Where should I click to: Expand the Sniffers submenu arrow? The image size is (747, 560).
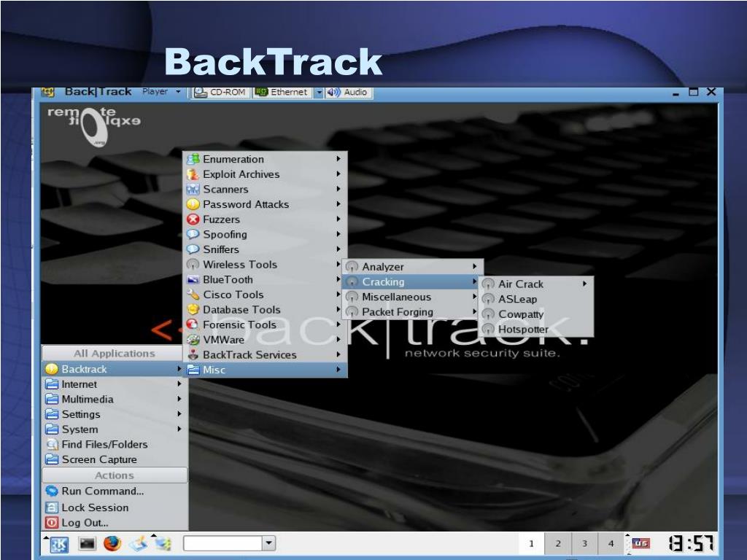pos(338,249)
